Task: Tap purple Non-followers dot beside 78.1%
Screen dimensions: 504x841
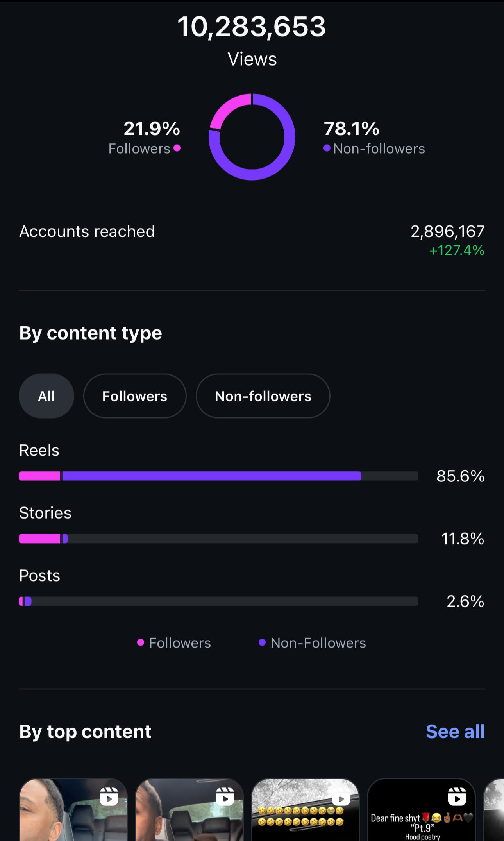Action: (x=327, y=148)
